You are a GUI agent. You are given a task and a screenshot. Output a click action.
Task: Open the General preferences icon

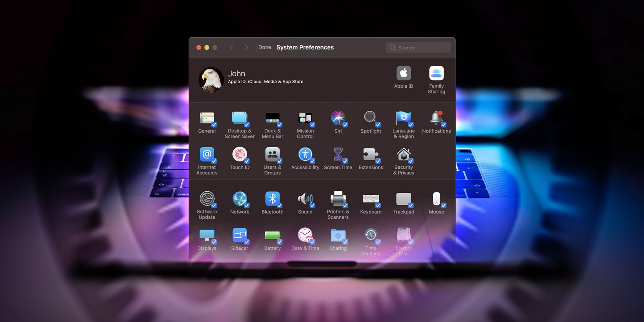207,118
